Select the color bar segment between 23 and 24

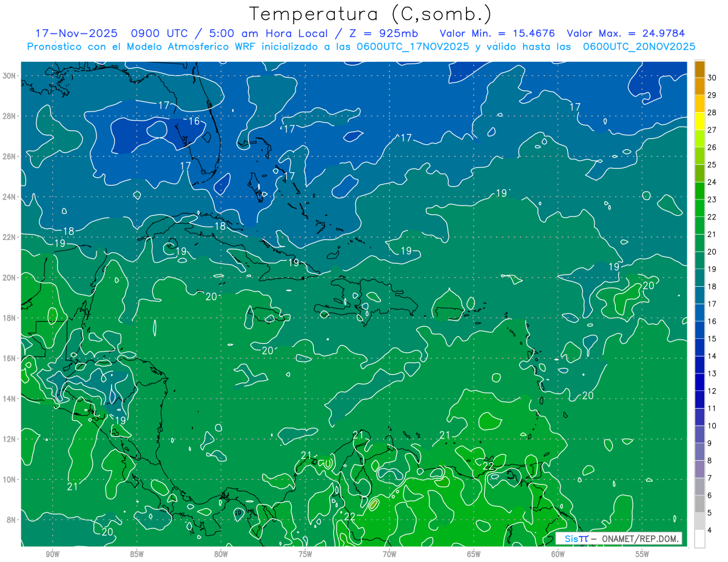pos(699,191)
